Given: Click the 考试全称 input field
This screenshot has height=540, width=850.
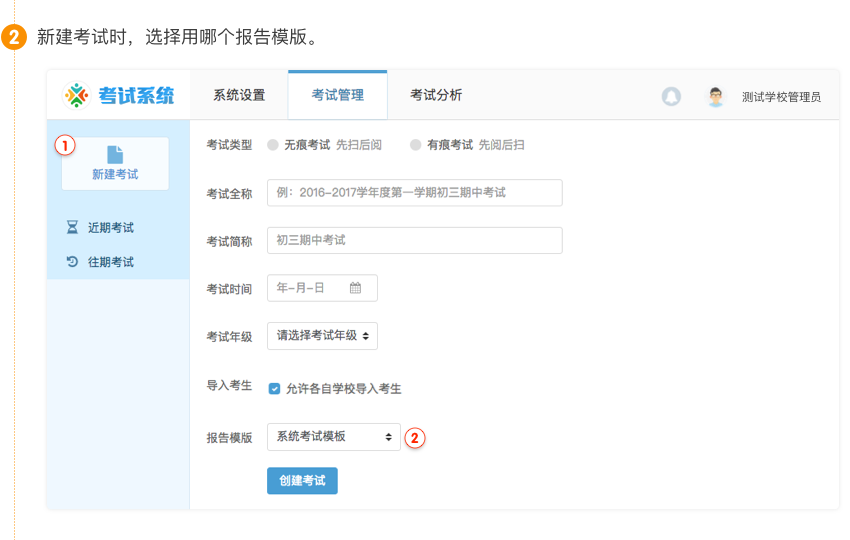Looking at the screenshot, I should (x=414, y=193).
